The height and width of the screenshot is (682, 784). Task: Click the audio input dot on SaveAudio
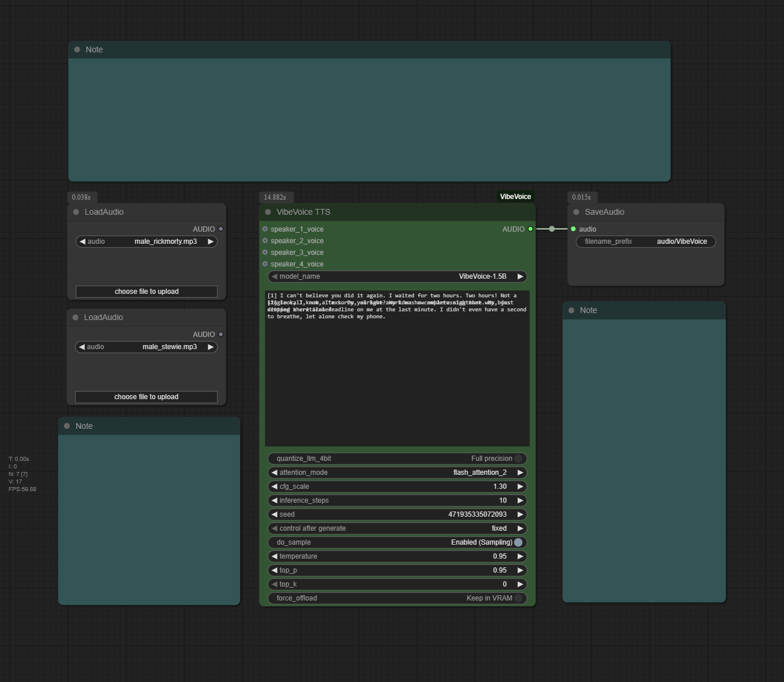point(573,229)
